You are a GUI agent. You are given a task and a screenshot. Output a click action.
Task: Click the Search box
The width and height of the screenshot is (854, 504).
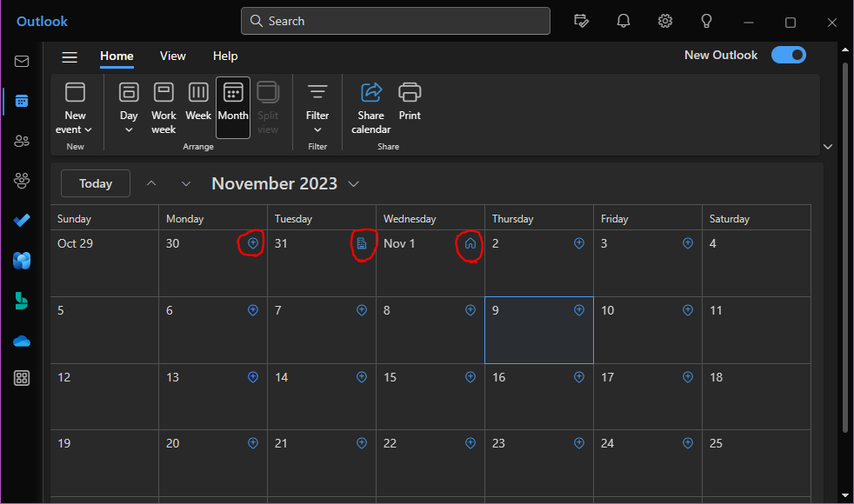396,21
